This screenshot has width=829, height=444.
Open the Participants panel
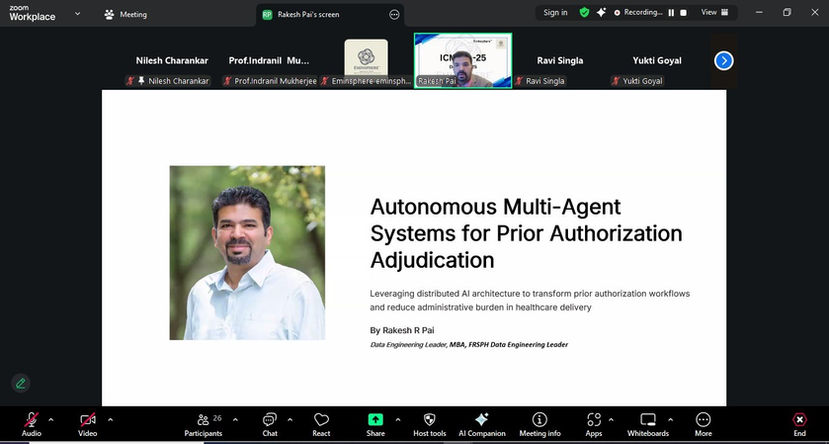[203, 424]
